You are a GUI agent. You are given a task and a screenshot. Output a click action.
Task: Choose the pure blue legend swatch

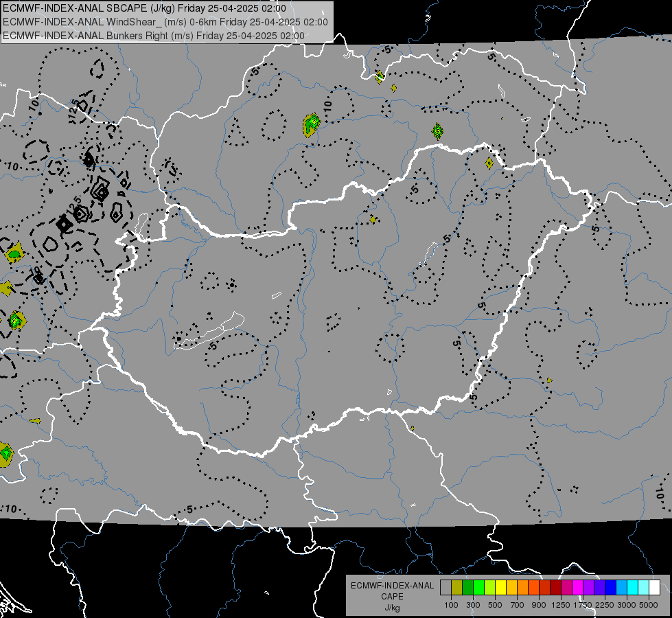(x=611, y=588)
